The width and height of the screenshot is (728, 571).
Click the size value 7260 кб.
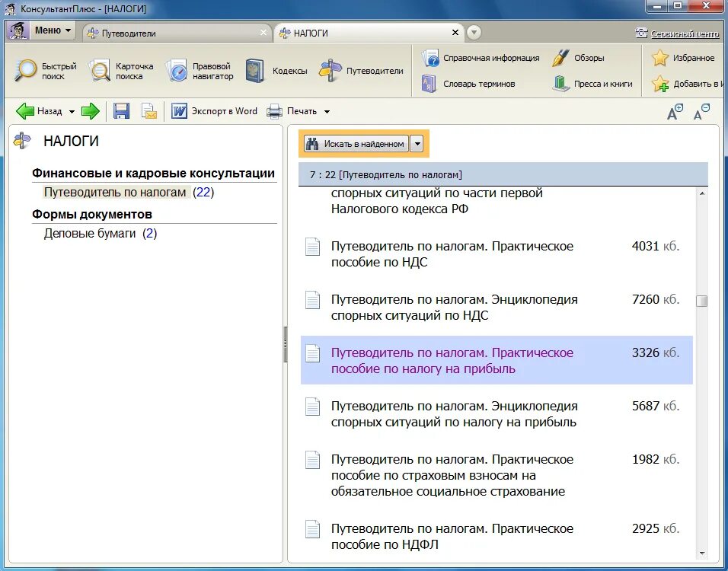[656, 299]
